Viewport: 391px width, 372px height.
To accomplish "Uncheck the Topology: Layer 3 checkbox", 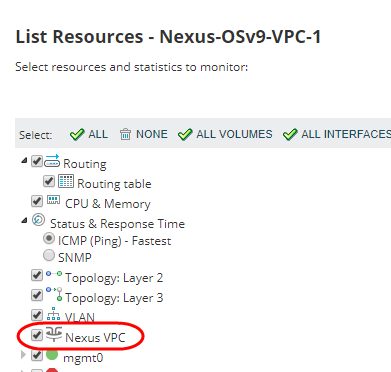I will coord(37,295).
